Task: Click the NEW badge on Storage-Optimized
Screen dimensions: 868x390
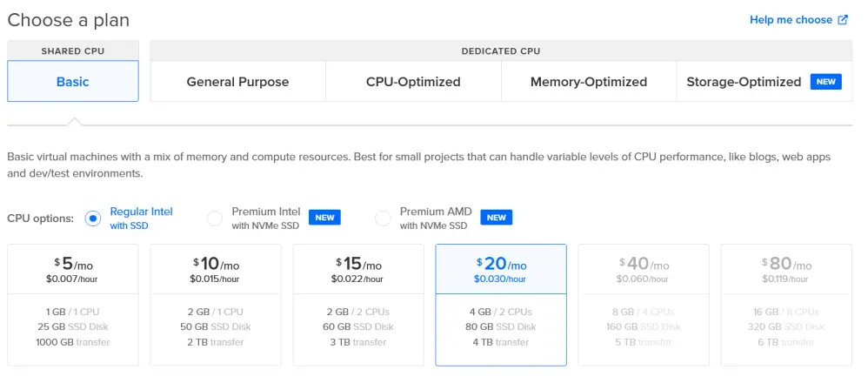Action: [x=826, y=82]
